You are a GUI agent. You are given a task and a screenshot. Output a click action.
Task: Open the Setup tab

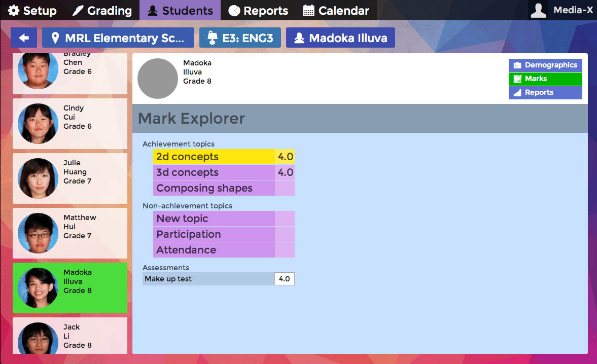(32, 11)
